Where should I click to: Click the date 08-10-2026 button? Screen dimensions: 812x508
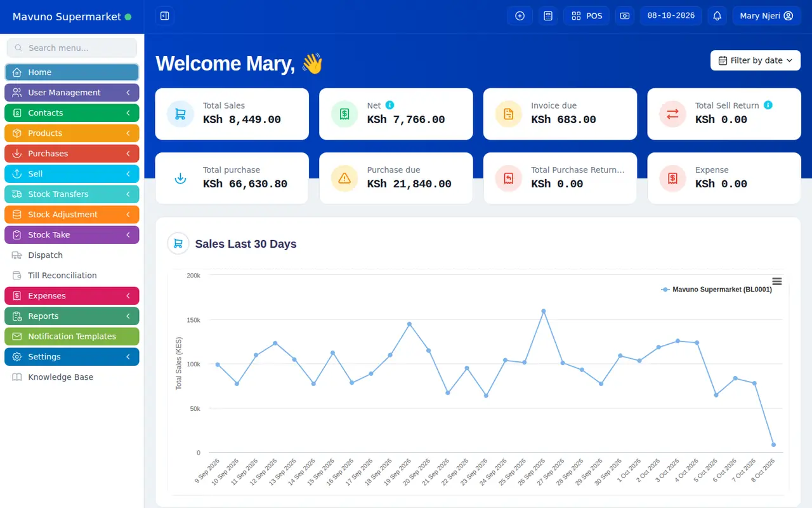point(671,16)
